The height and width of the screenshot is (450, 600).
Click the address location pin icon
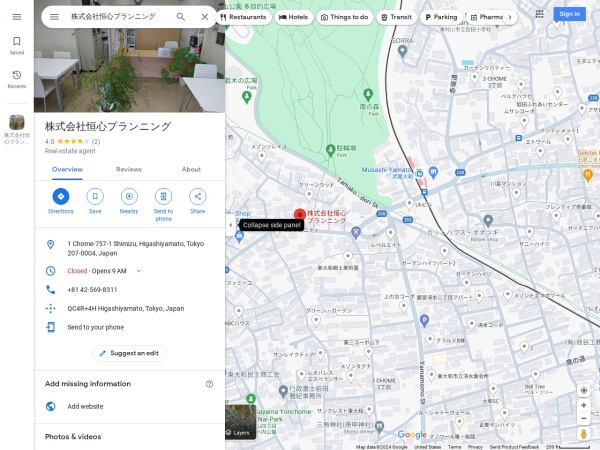tap(51, 245)
